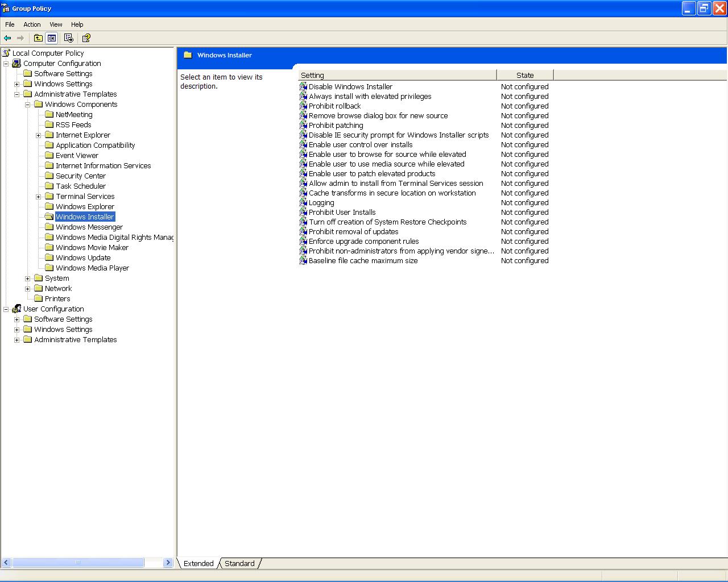This screenshot has height=582, width=728.
Task: Expand the Network node
Action: (x=28, y=289)
